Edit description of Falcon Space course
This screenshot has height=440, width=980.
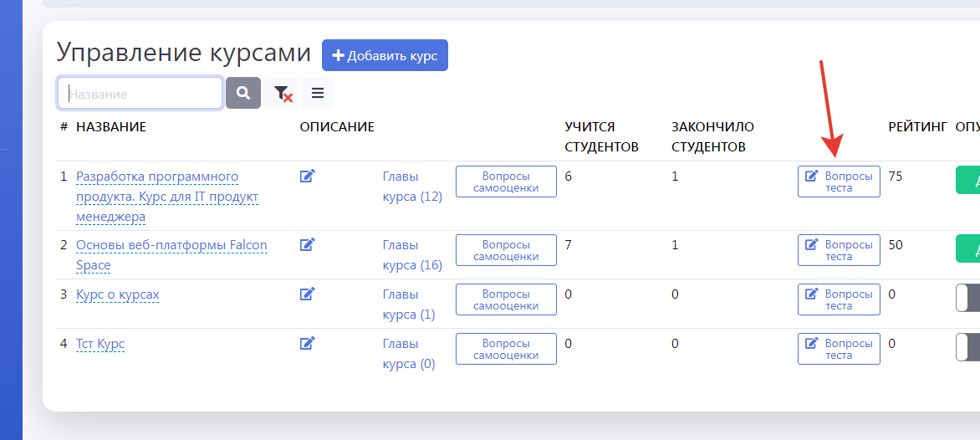coord(307,244)
